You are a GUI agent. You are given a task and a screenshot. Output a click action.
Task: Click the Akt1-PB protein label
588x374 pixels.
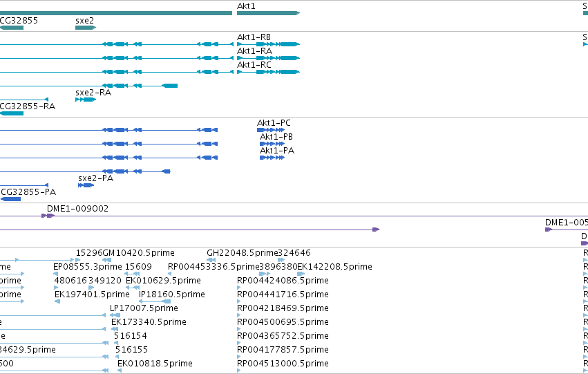click(x=276, y=137)
